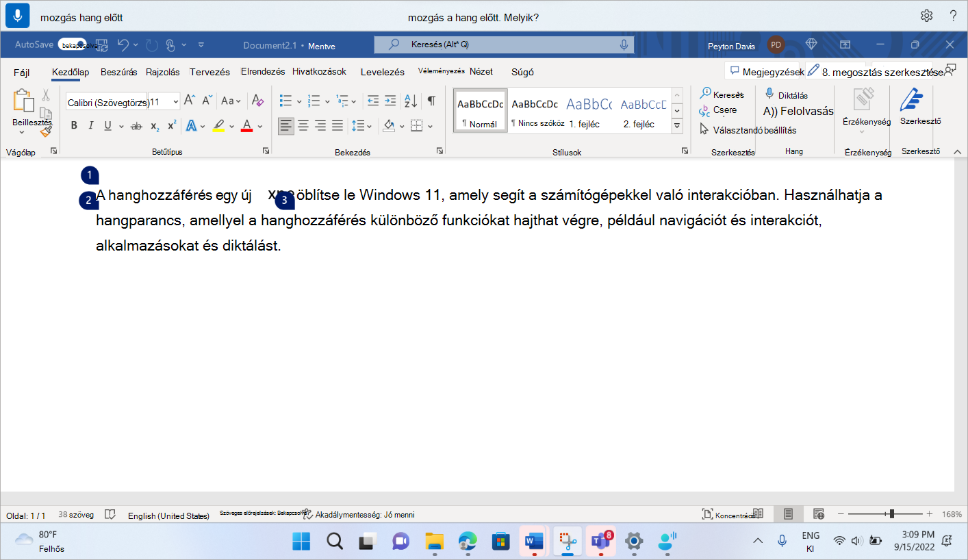Toggle Underline formatting
This screenshot has width=968, height=560.
click(x=107, y=126)
